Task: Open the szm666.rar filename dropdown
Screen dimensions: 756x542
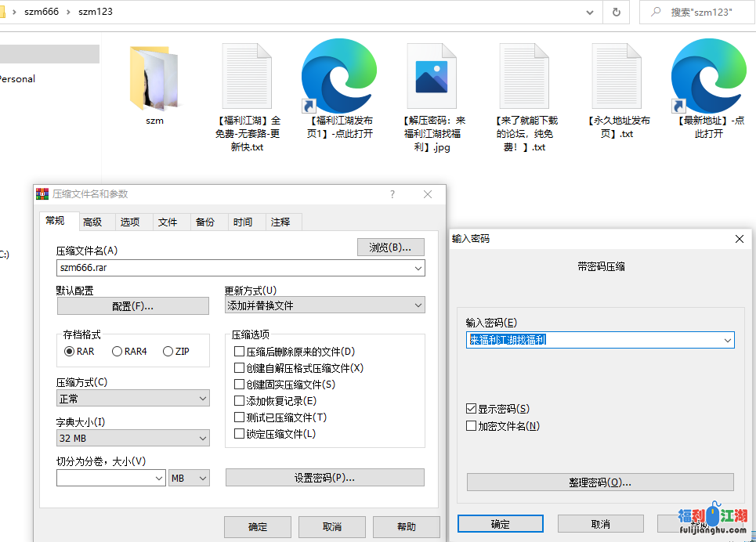Action: (418, 268)
